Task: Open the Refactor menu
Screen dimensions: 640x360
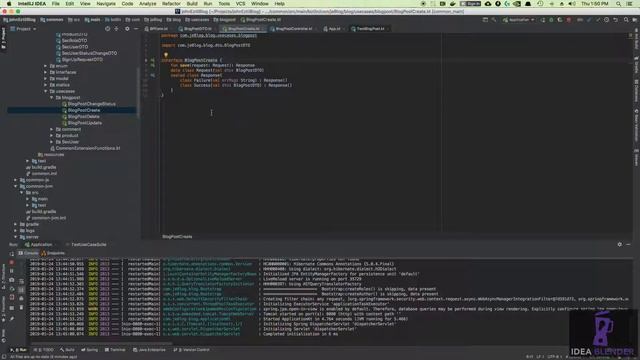Action: [171, 4]
